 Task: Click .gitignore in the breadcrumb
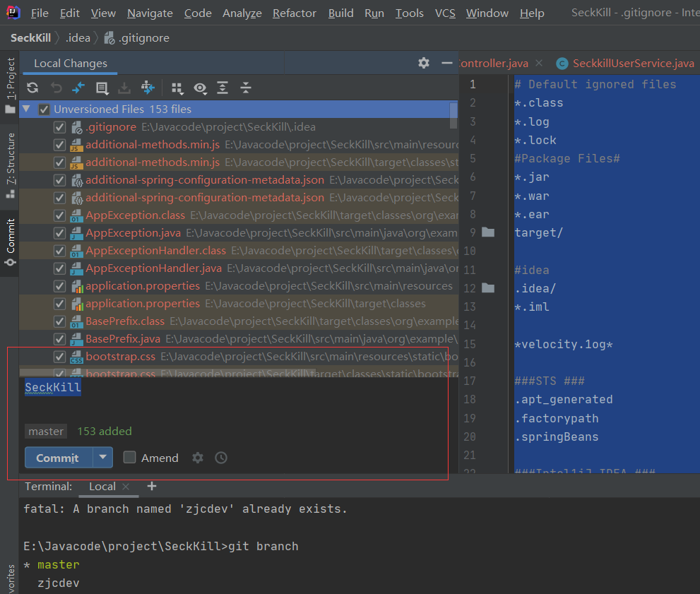coord(144,38)
